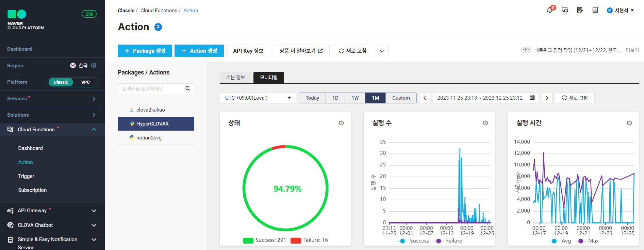Screen dimensions: 644x250
Task: Click the 콘솔 badge in sidebar
Action: coord(89,14)
